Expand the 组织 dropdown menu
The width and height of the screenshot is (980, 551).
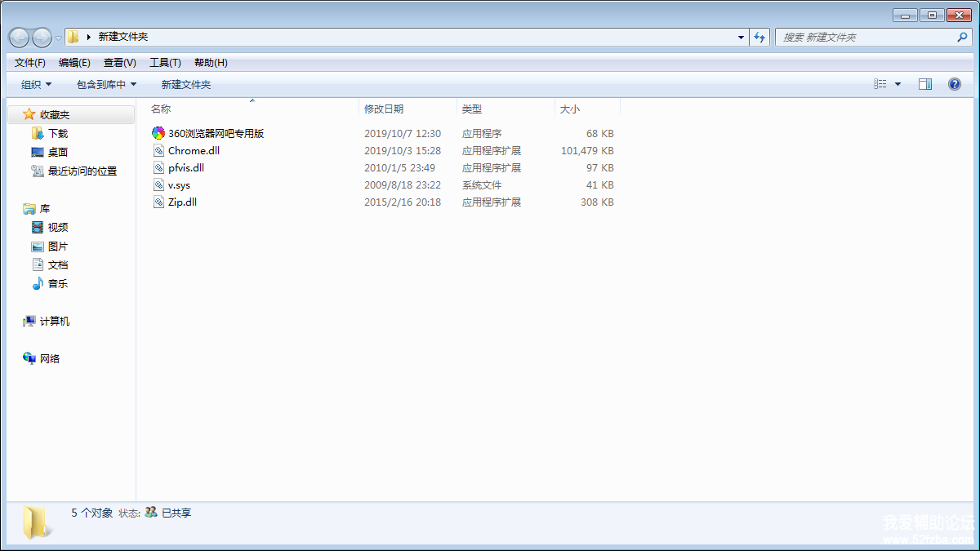pos(36,84)
